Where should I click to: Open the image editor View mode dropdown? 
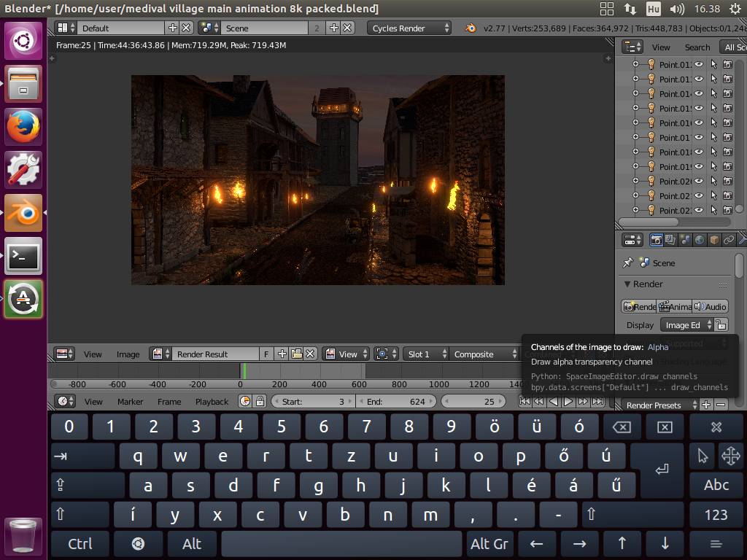[x=346, y=354]
